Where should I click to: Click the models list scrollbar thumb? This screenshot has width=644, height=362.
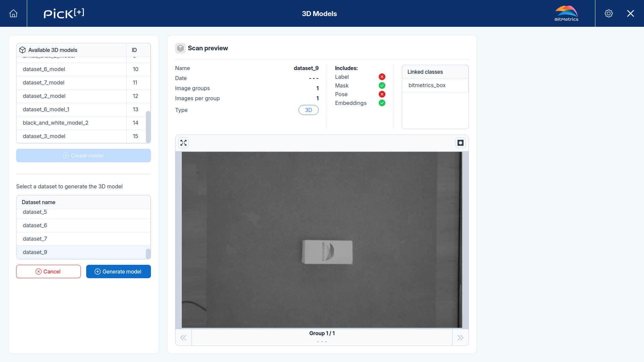148,127
